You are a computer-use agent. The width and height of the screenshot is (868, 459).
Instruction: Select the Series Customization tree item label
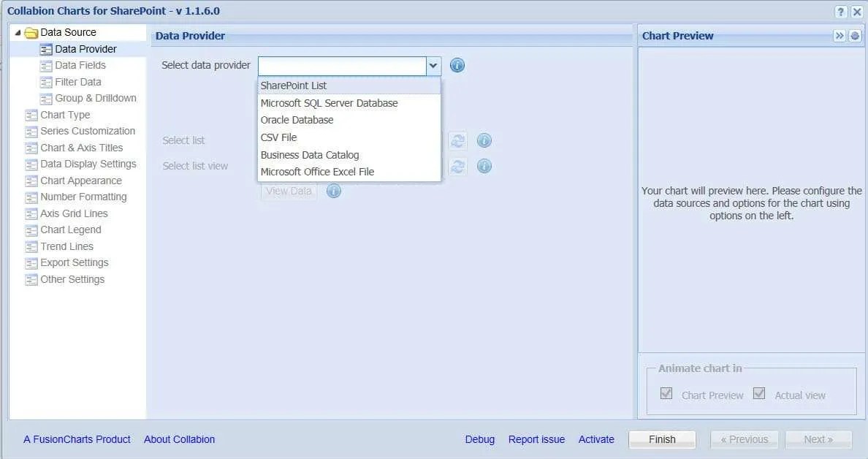coord(88,132)
